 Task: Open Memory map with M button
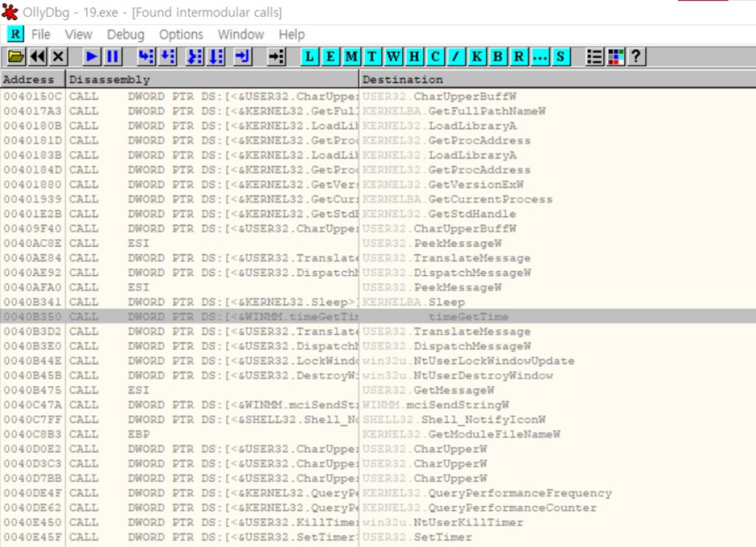click(x=351, y=57)
